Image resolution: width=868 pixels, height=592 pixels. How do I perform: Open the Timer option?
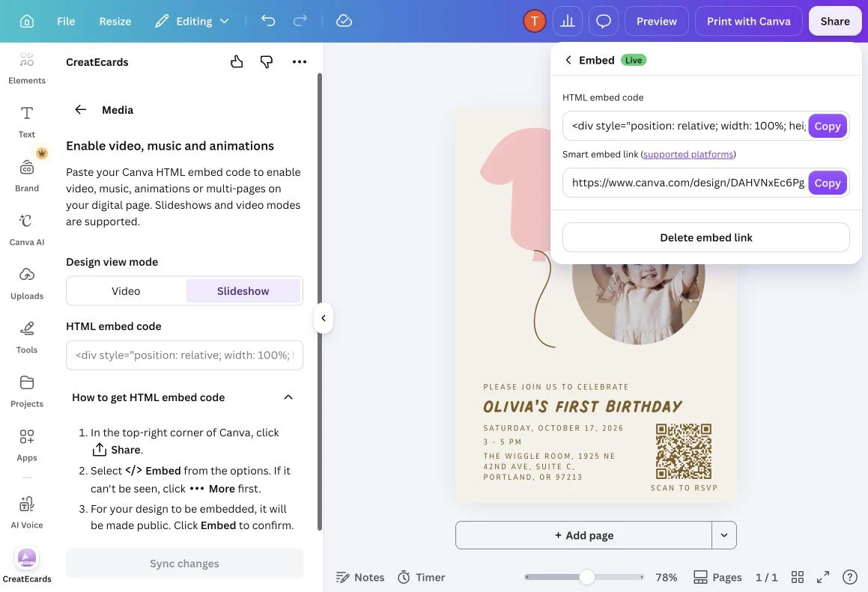coord(421,577)
